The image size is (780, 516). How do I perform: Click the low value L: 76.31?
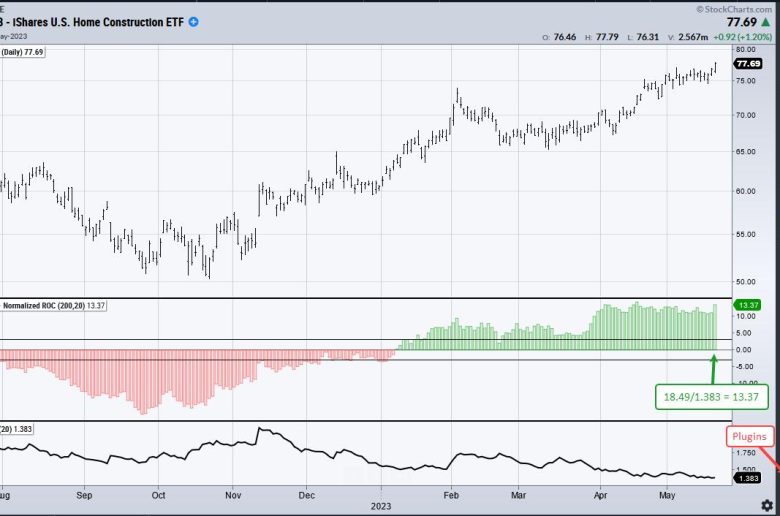643,37
